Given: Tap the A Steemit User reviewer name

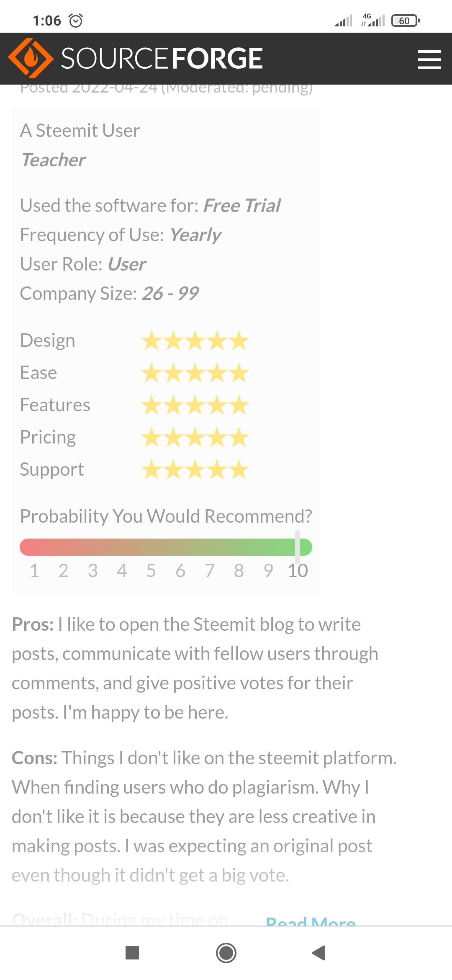Looking at the screenshot, I should [x=80, y=131].
